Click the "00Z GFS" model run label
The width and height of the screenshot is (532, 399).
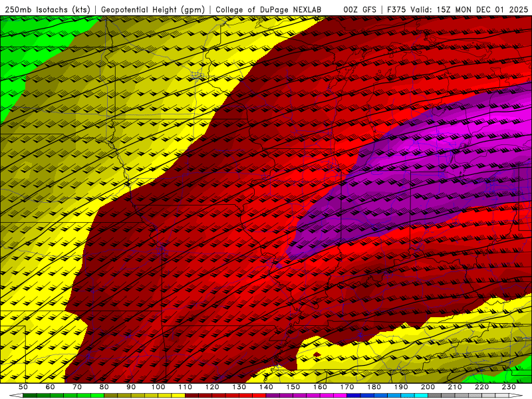360,9
